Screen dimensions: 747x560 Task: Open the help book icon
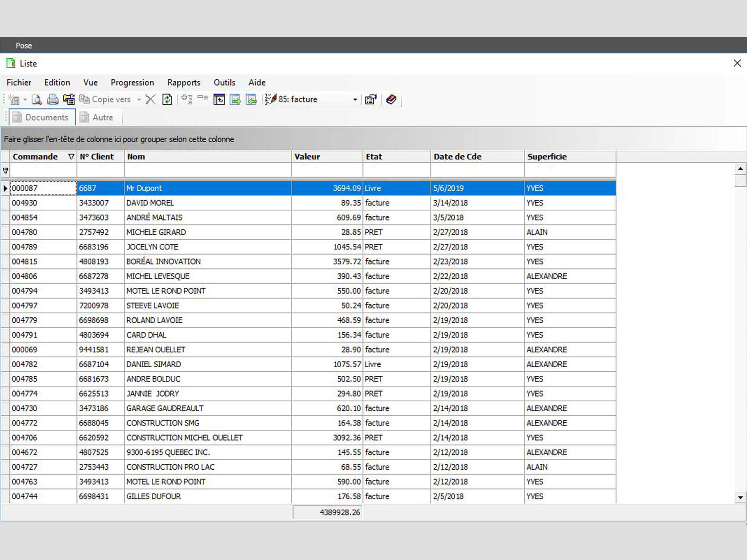[x=391, y=100]
